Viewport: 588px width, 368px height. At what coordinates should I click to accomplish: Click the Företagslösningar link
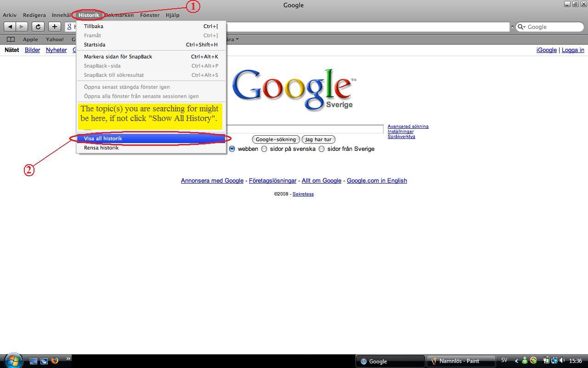pos(272,180)
